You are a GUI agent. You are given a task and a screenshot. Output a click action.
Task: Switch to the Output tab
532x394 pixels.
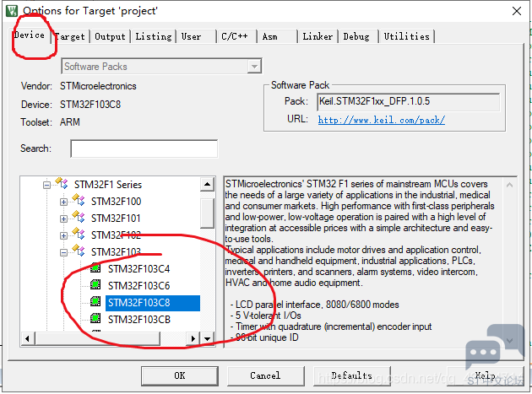(x=110, y=36)
